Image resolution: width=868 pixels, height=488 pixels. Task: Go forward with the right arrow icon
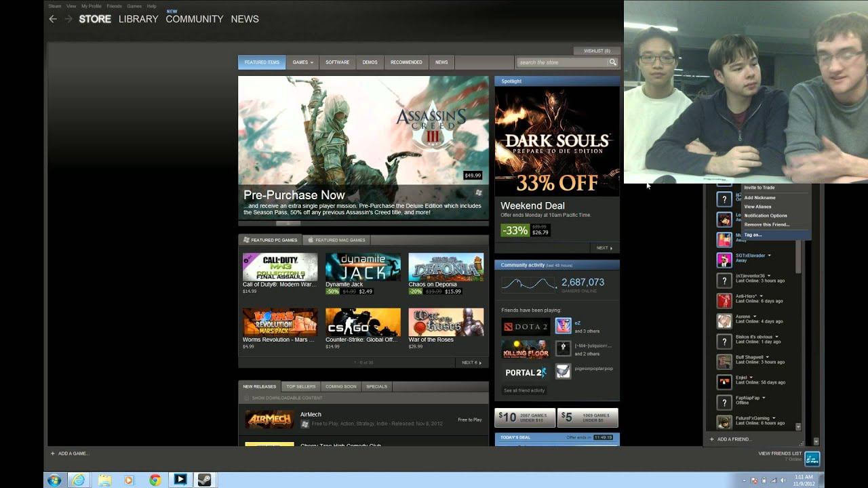68,19
